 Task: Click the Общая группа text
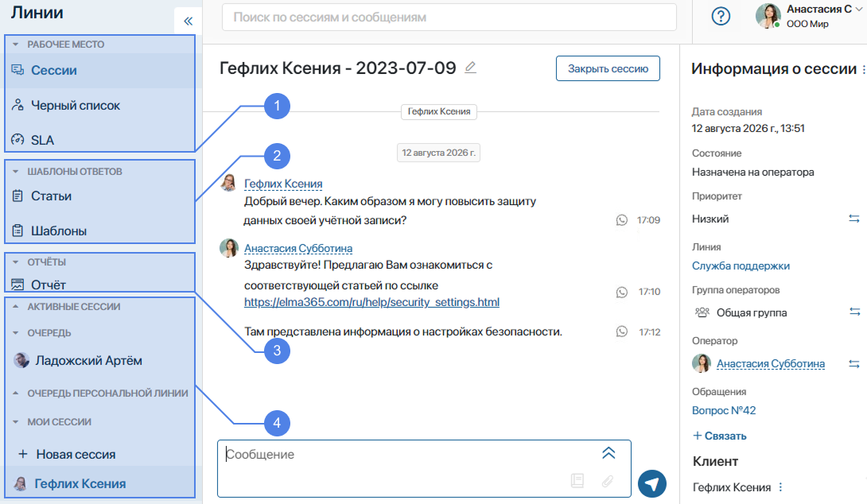[752, 312]
